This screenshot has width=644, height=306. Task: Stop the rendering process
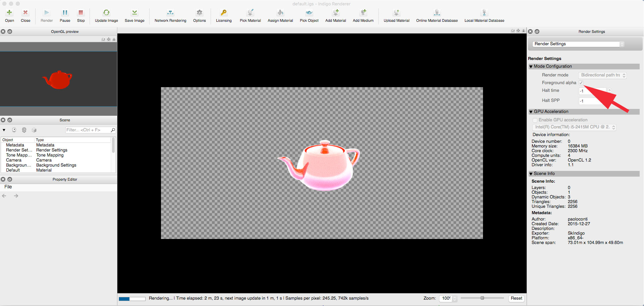(x=81, y=13)
